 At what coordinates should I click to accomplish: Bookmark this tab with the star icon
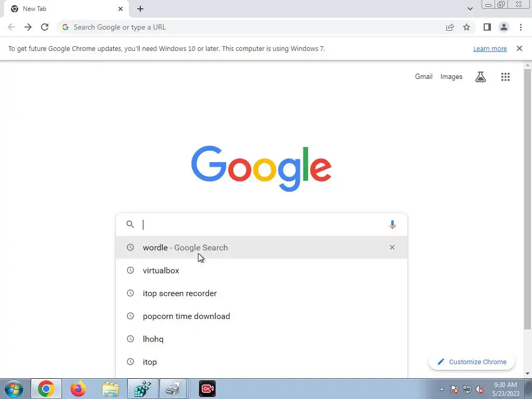pyautogui.click(x=467, y=27)
